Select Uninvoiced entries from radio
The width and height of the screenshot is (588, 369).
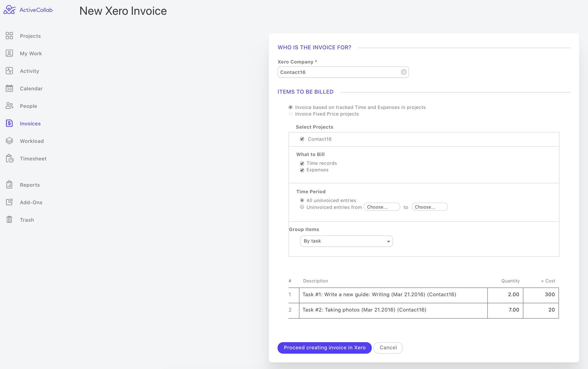[302, 207]
